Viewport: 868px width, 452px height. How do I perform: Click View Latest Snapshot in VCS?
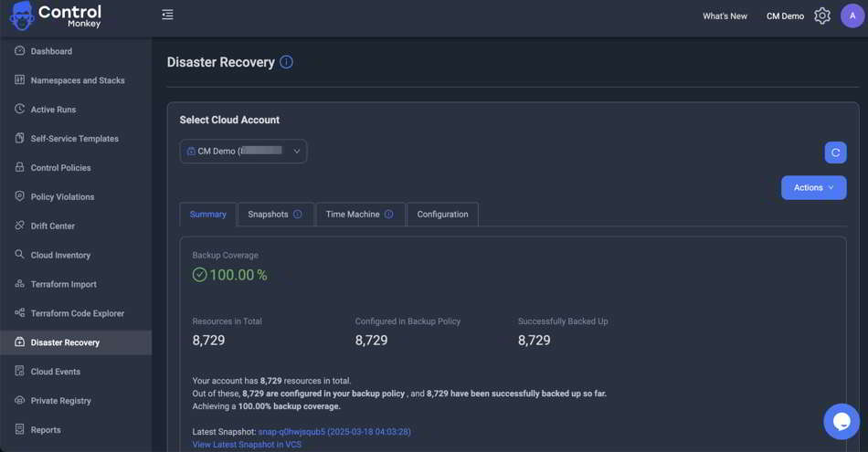247,445
